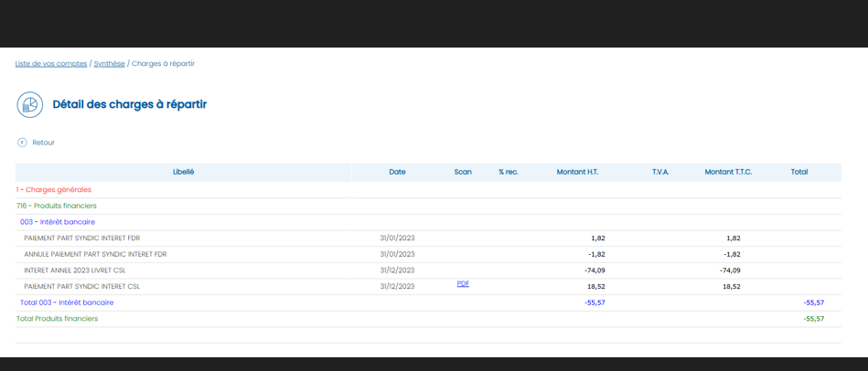Go to the Synthèse breadcrumb link
This screenshot has height=371, width=868.
point(109,64)
